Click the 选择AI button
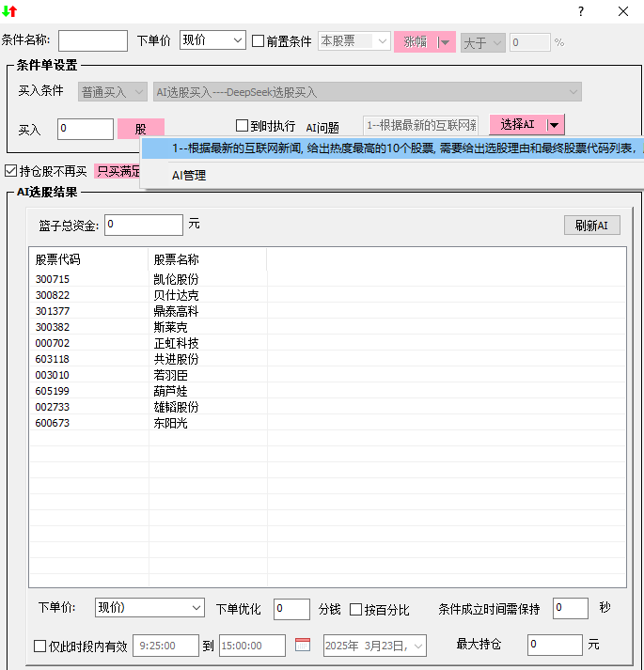 pyautogui.click(x=517, y=125)
